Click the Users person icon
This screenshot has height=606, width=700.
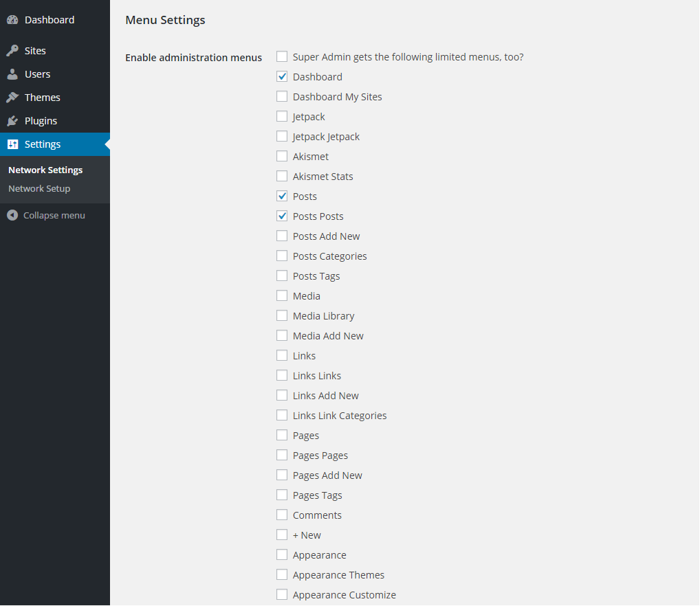[12, 74]
